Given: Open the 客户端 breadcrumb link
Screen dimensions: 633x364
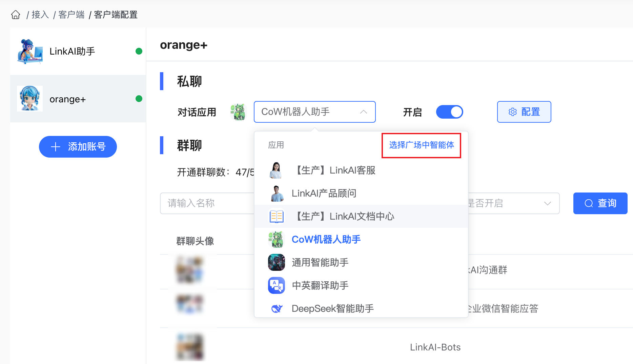Looking at the screenshot, I should [71, 15].
